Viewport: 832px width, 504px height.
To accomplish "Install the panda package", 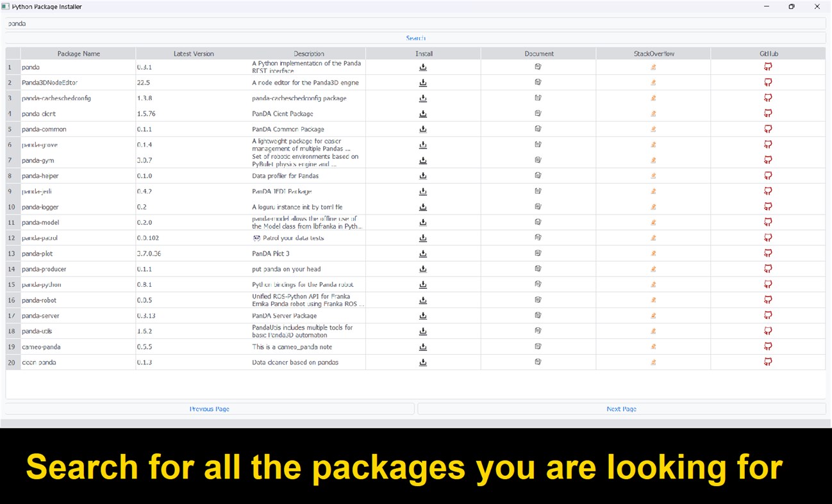I will [x=423, y=67].
